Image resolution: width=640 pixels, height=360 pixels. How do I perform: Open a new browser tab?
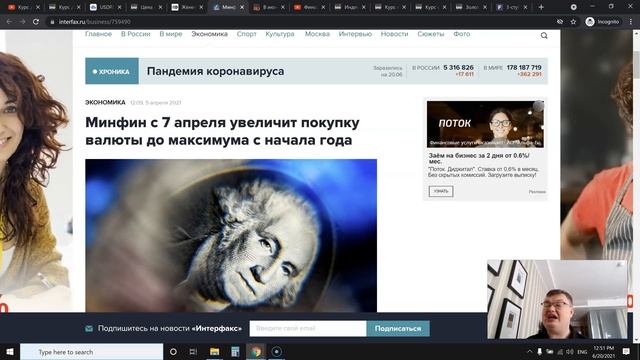pos(541,7)
